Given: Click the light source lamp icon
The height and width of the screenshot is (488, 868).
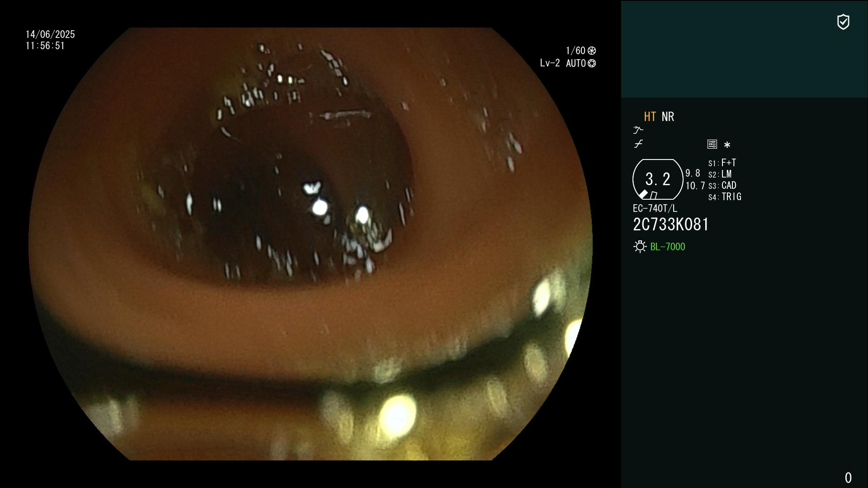Looking at the screenshot, I should coord(640,246).
